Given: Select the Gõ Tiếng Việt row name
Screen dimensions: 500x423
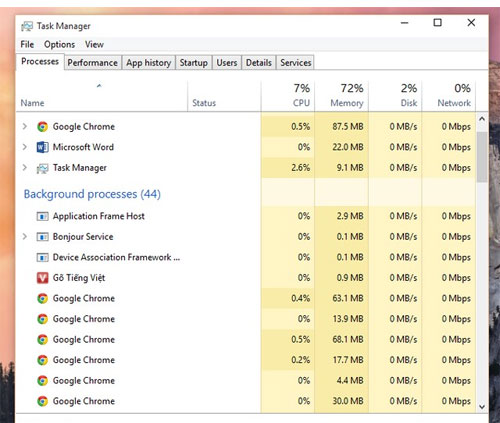Looking at the screenshot, I should coord(79,278).
